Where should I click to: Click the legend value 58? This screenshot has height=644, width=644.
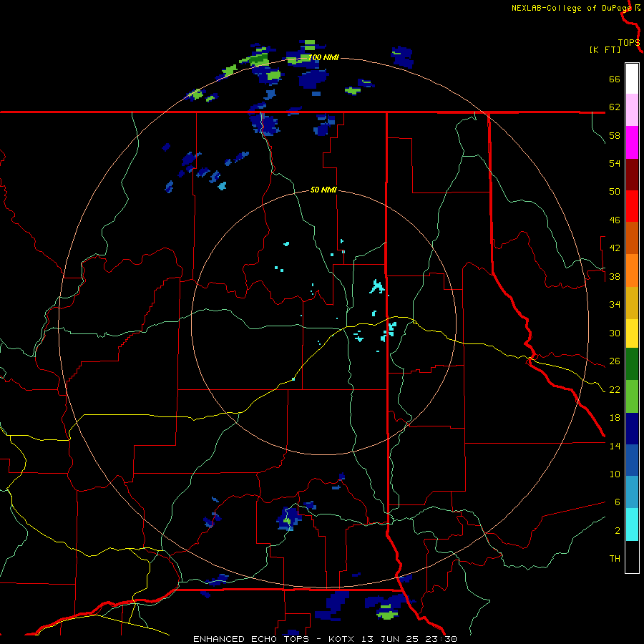pyautogui.click(x=615, y=135)
